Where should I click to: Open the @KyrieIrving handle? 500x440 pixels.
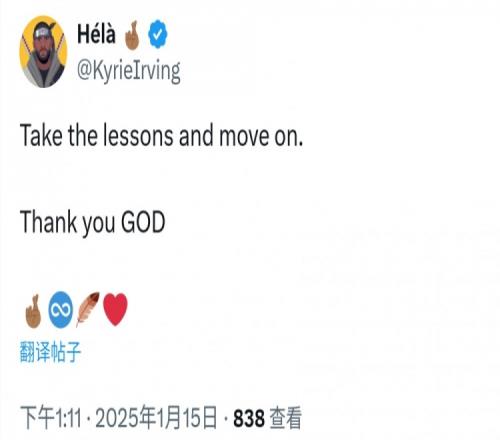[129, 71]
